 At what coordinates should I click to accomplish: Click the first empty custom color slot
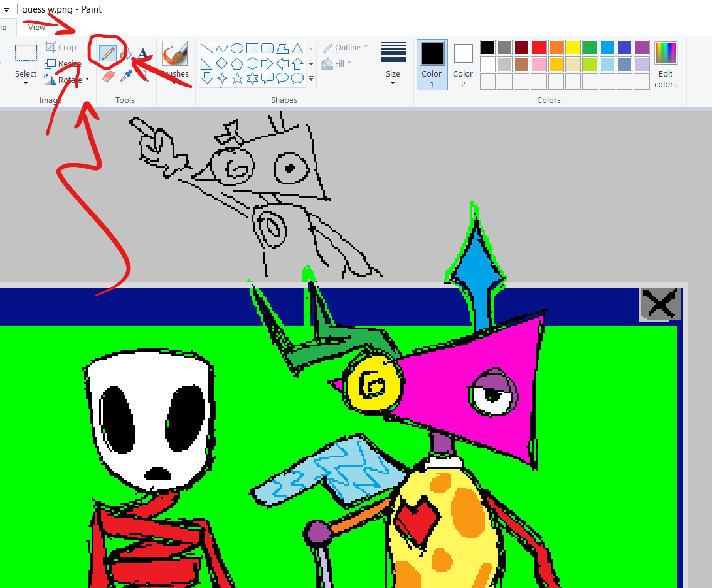coord(487,82)
